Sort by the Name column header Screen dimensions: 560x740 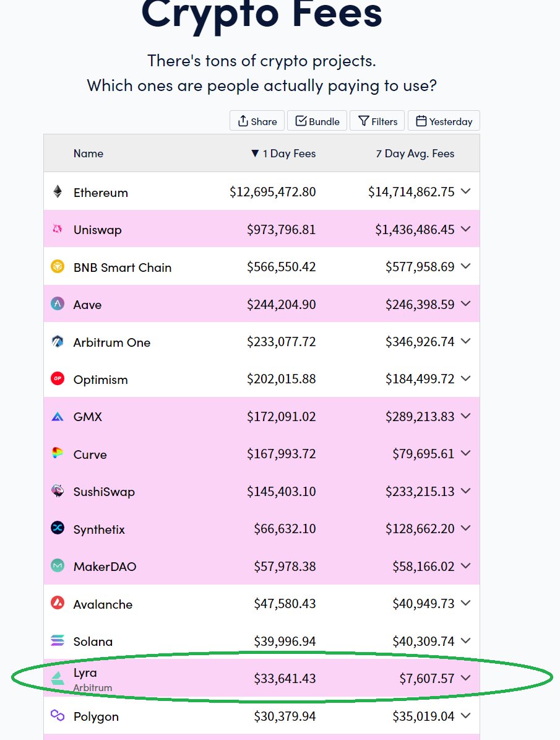pos(88,154)
